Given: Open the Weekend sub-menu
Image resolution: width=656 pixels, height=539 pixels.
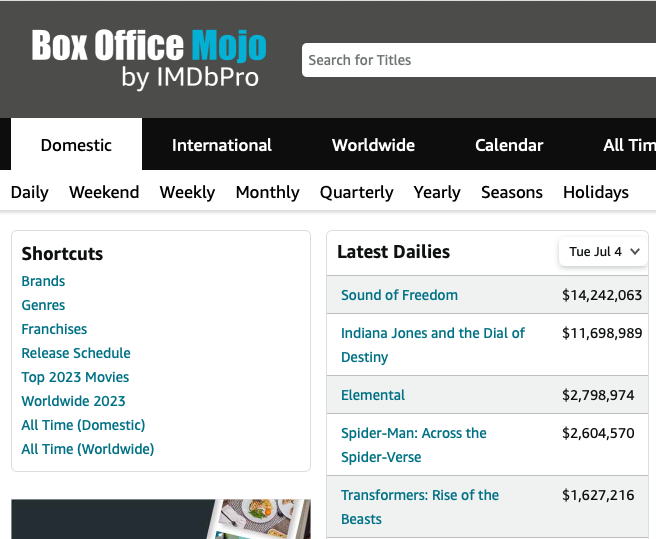Looking at the screenshot, I should [x=104, y=192].
